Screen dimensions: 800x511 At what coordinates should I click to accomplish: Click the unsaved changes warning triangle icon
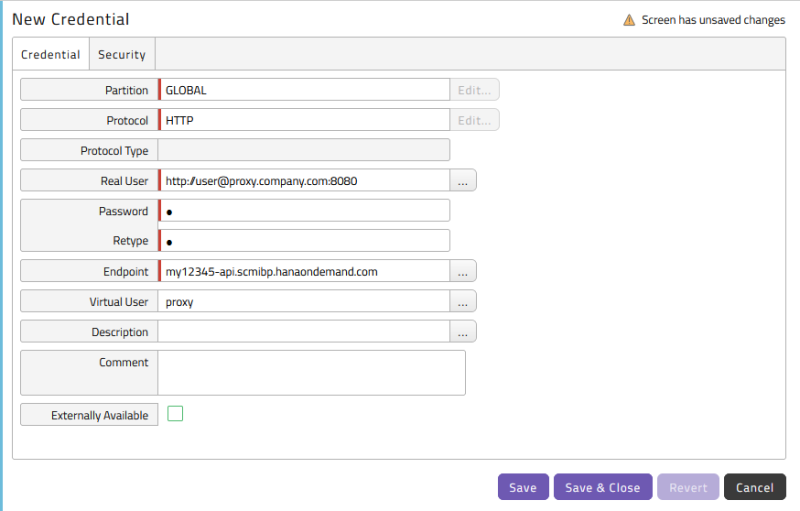629,20
